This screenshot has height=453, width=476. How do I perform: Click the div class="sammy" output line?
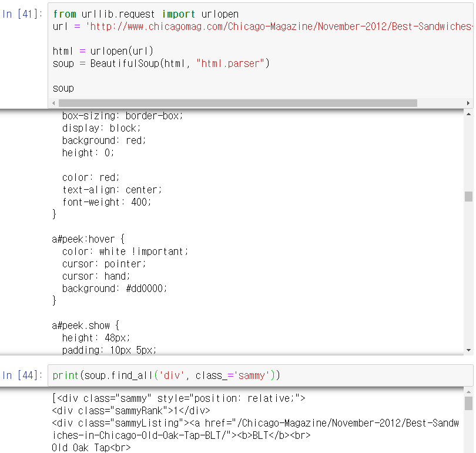(x=179, y=398)
